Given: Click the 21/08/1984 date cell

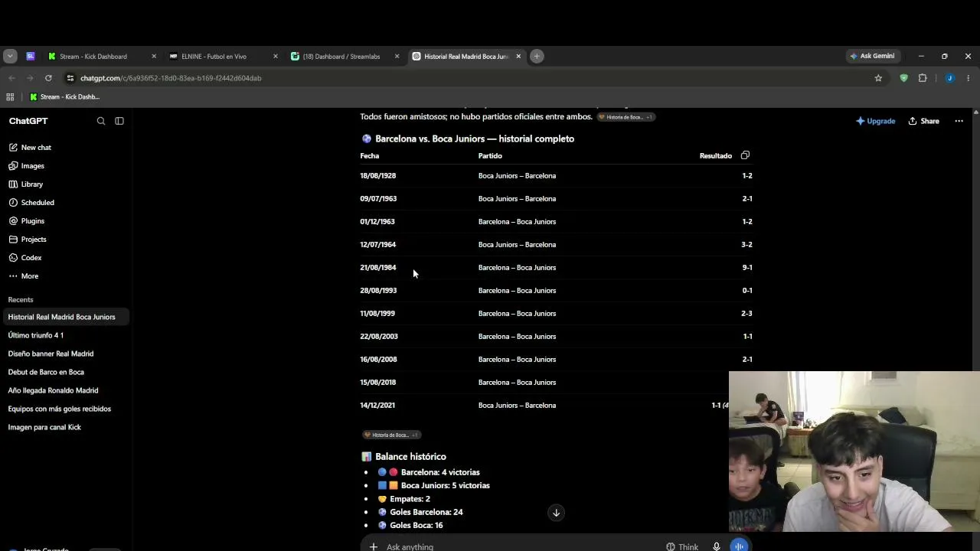Looking at the screenshot, I should coord(378,268).
